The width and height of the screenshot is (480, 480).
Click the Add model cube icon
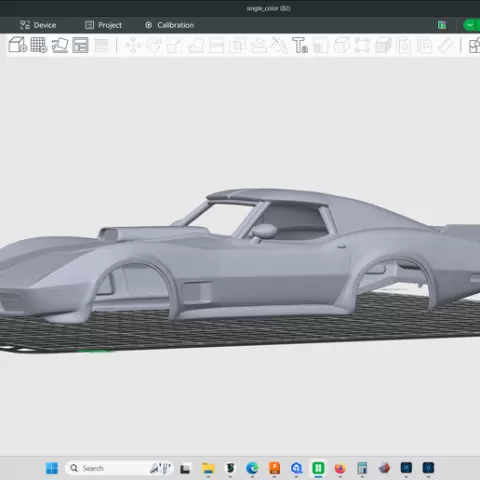point(18,45)
